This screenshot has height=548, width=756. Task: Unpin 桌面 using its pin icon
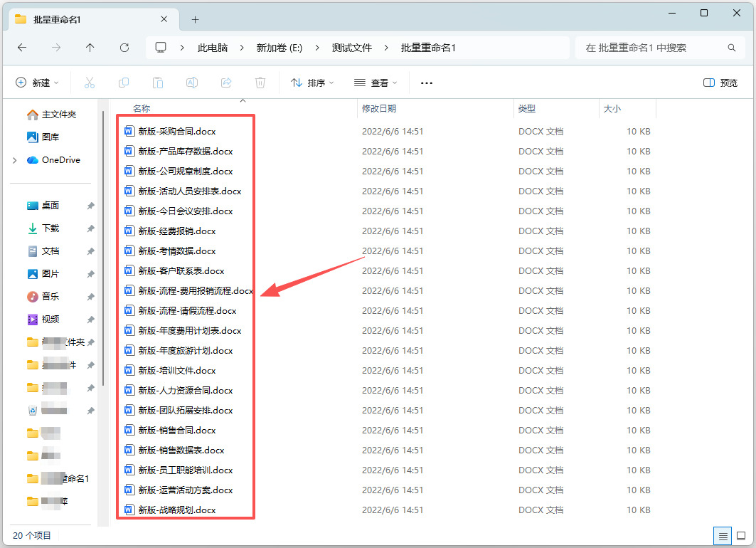[x=90, y=206]
